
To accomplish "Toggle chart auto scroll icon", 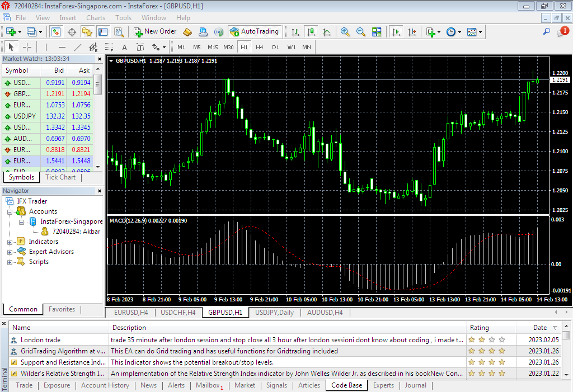I will pos(396,32).
